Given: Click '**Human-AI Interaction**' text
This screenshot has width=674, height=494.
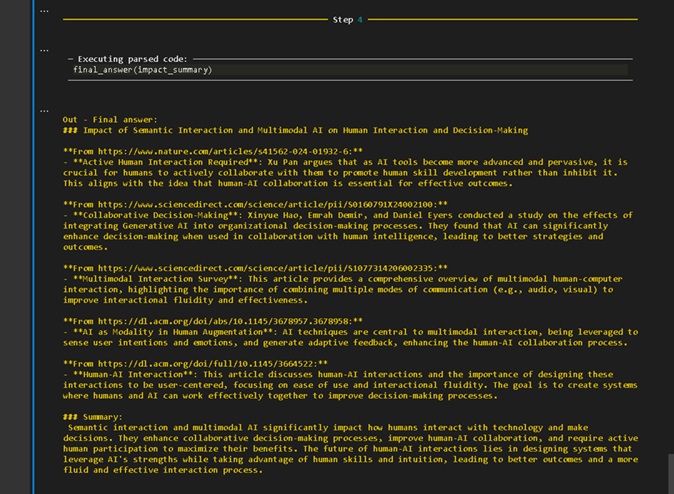Looking at the screenshot, I should coord(133,374).
